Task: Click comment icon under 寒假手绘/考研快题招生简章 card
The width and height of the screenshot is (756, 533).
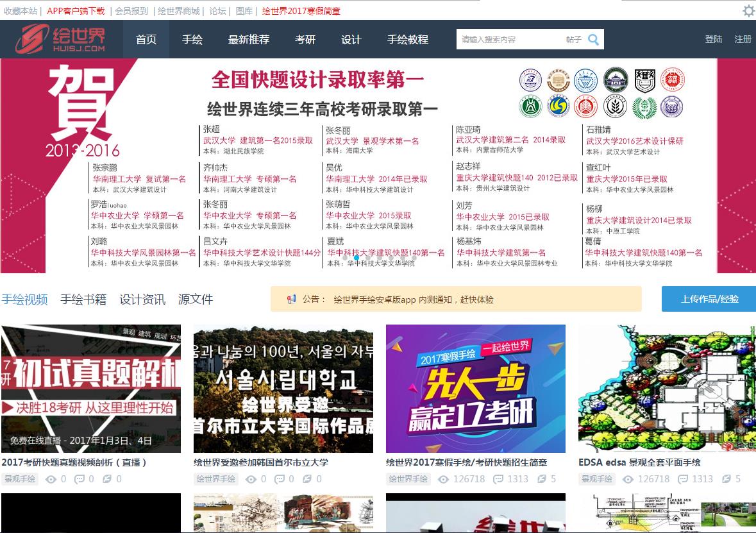Action: 498,479
